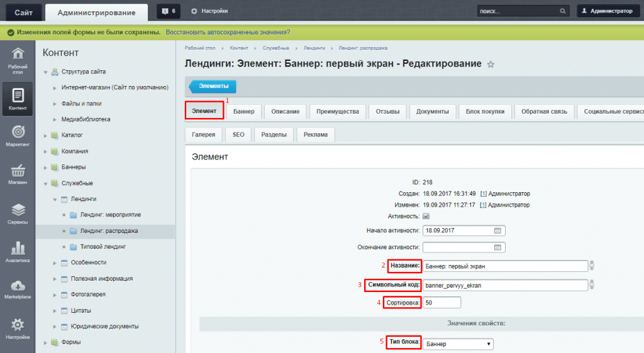Open the Контент sidebar section

[x=18, y=99]
